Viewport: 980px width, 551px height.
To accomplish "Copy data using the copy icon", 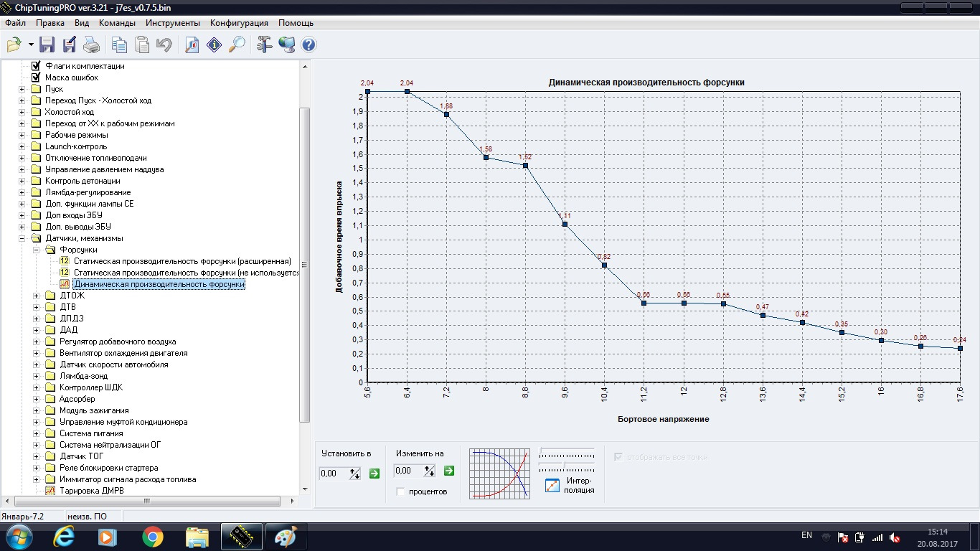I will pyautogui.click(x=118, y=45).
